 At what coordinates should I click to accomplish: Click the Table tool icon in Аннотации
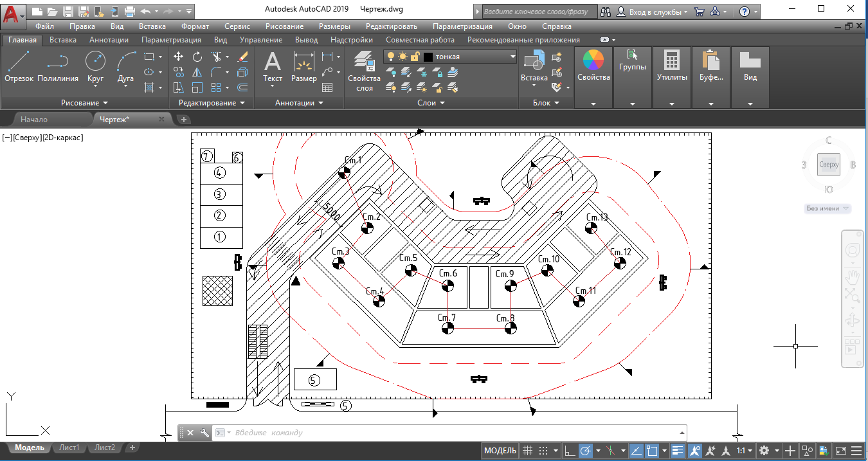327,87
